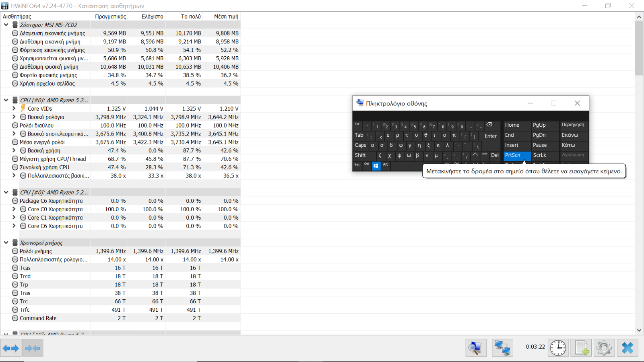Click the Core VIDs lightning icon

(x=23, y=109)
